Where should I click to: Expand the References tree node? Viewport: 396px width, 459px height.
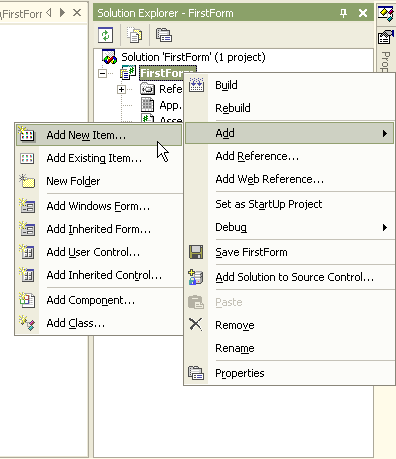[121, 89]
